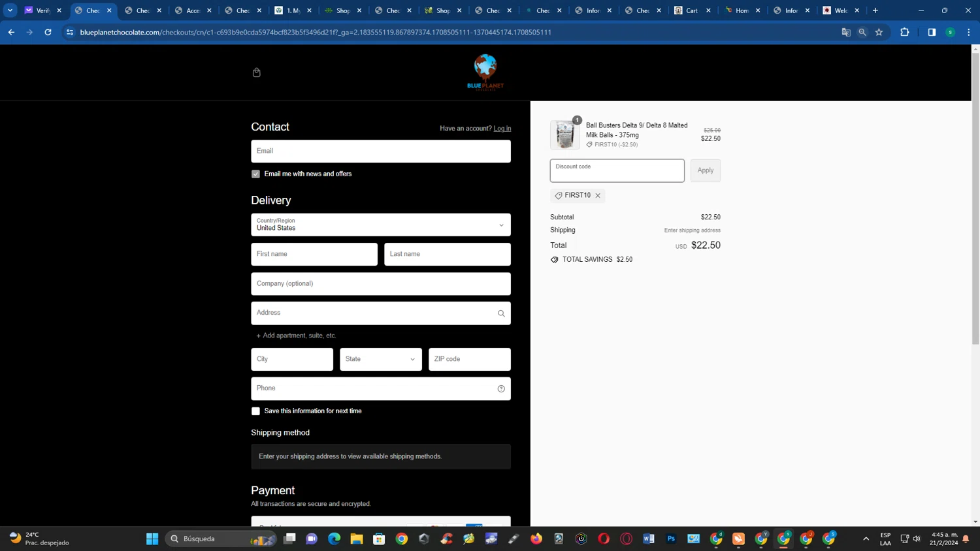Uncheck Email me with news and offers
The width and height of the screenshot is (980, 551).
[255, 174]
